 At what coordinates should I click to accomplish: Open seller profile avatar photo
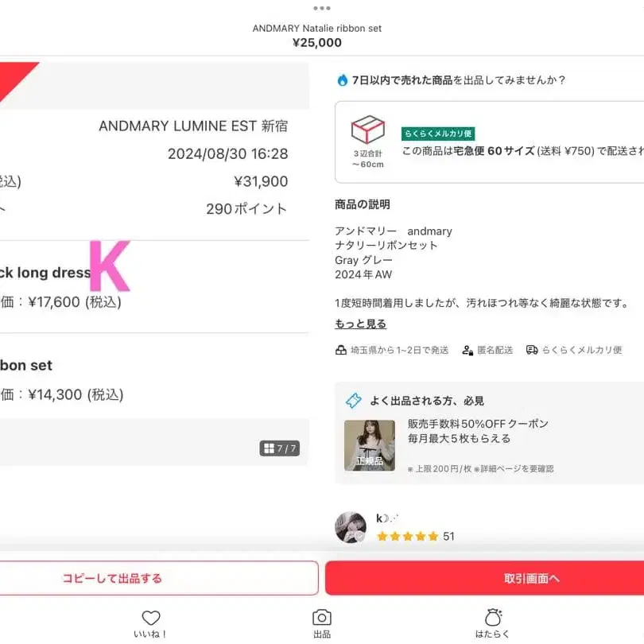pyautogui.click(x=351, y=527)
